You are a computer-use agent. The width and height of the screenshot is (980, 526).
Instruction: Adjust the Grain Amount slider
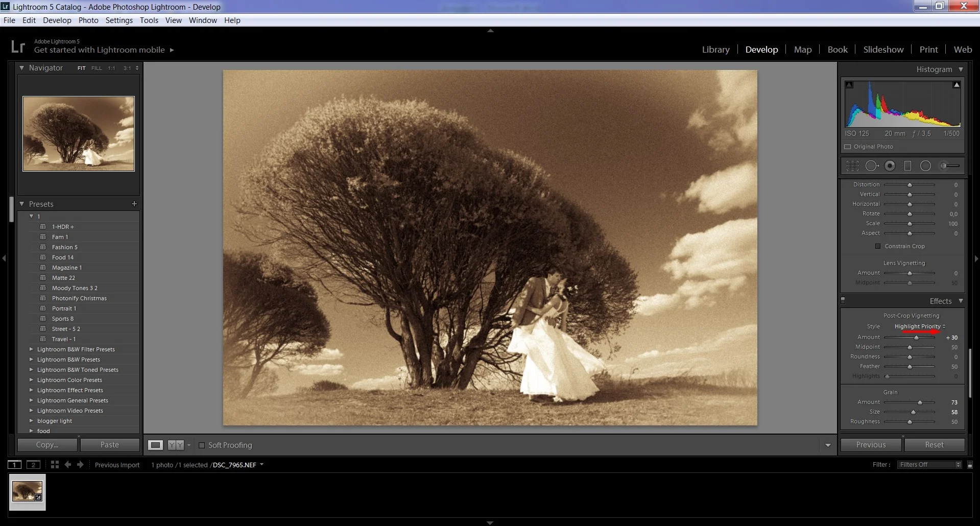tap(920, 402)
